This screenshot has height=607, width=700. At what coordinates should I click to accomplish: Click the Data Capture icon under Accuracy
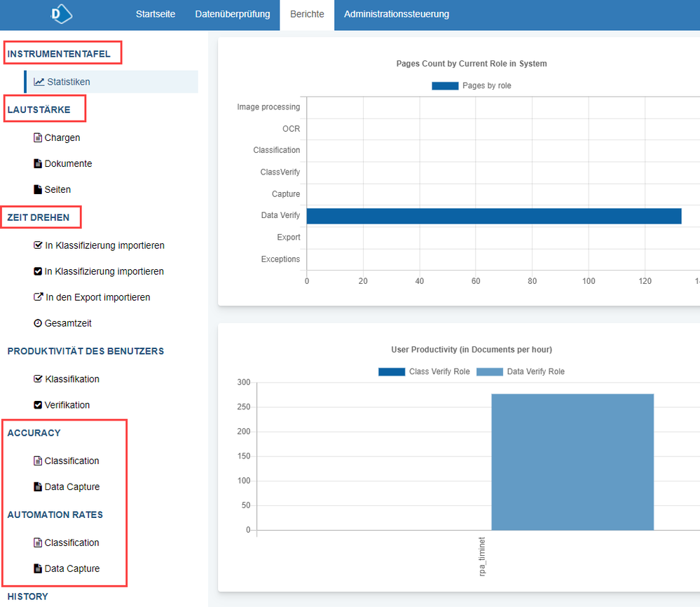coord(38,486)
